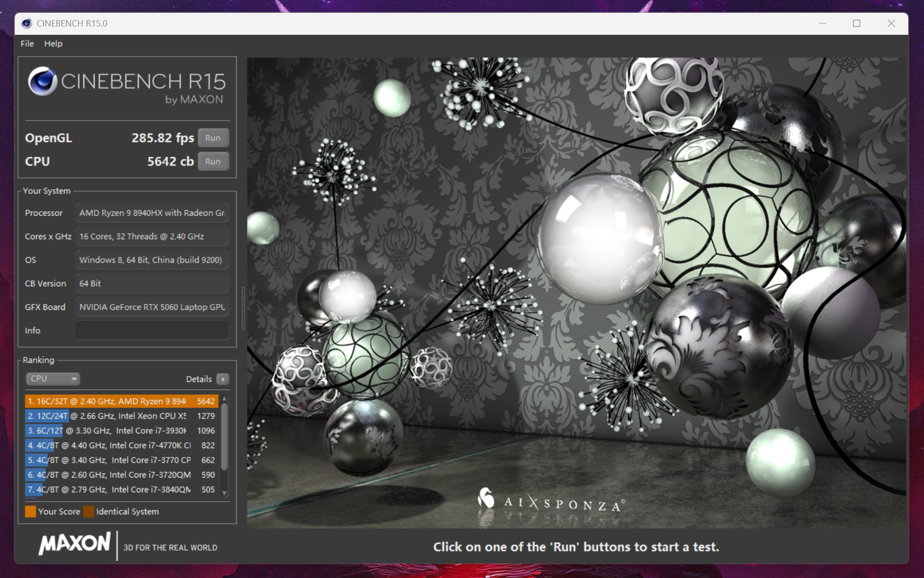Open the CPU ranking dropdown

[x=53, y=378]
